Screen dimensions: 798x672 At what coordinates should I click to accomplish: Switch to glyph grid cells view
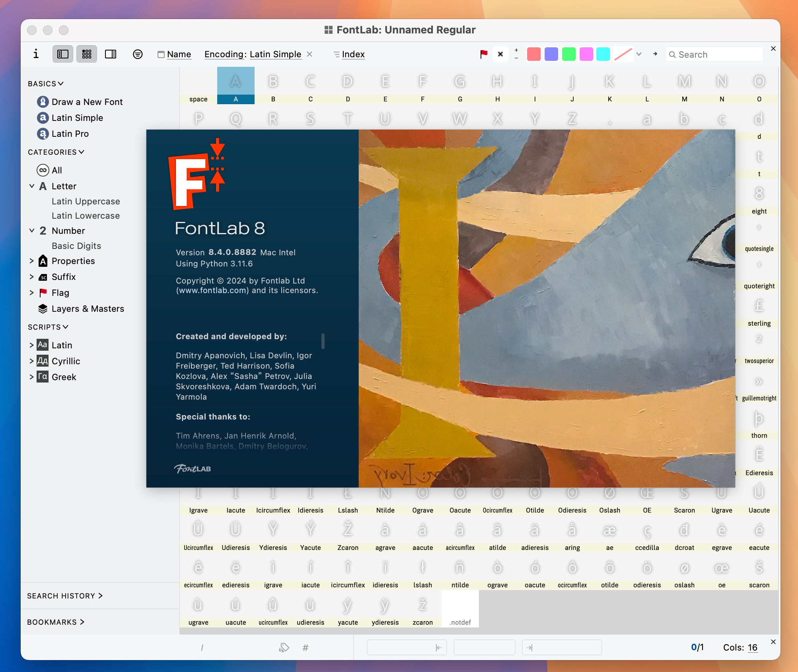(x=87, y=54)
